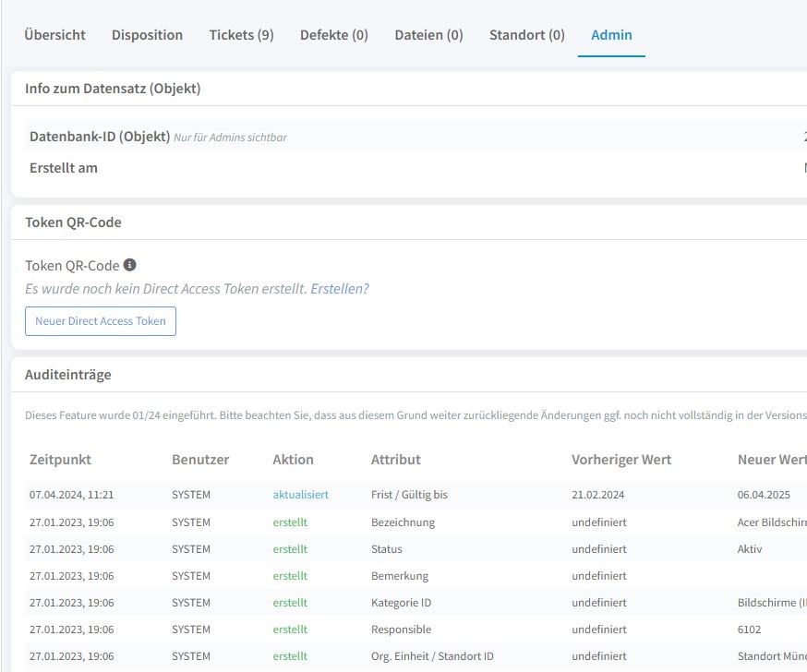Go to the Tickets (9) tab
This screenshot has height=672, width=807.
tap(241, 35)
